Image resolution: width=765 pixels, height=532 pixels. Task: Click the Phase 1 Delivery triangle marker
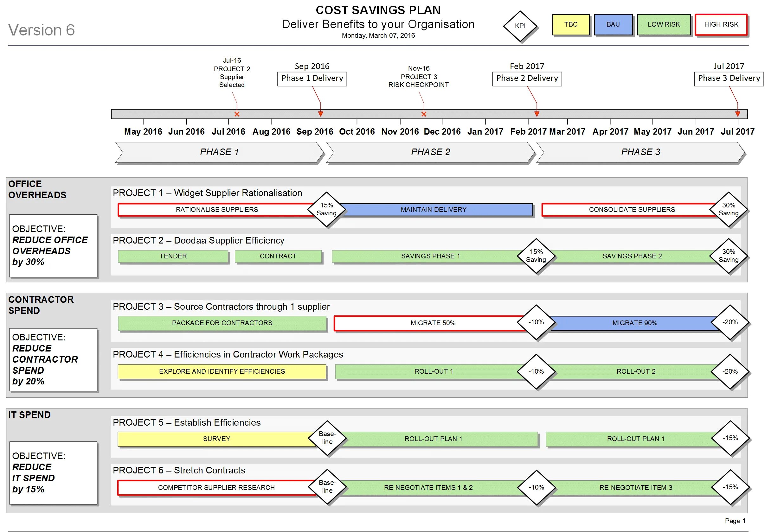click(x=320, y=114)
